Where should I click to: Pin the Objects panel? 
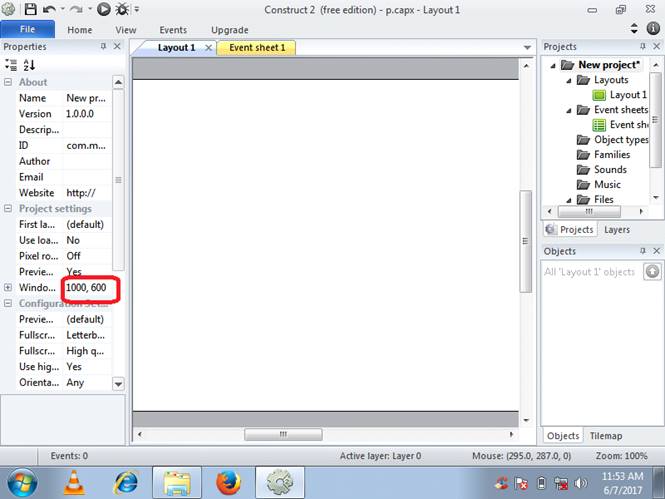(x=643, y=251)
